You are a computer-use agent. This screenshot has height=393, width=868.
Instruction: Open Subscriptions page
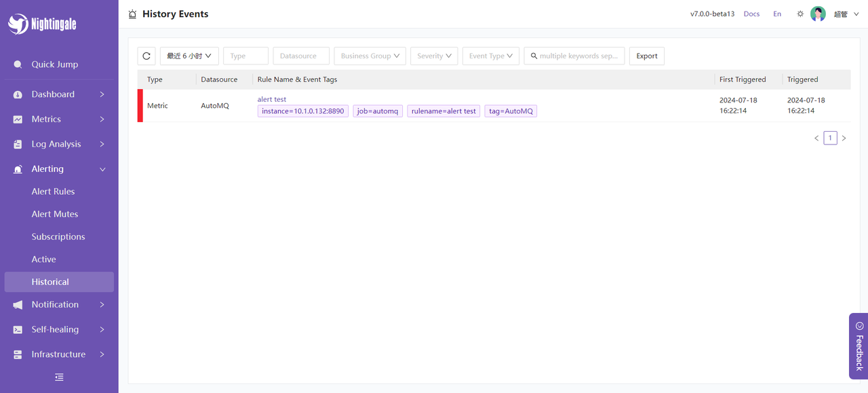click(58, 237)
